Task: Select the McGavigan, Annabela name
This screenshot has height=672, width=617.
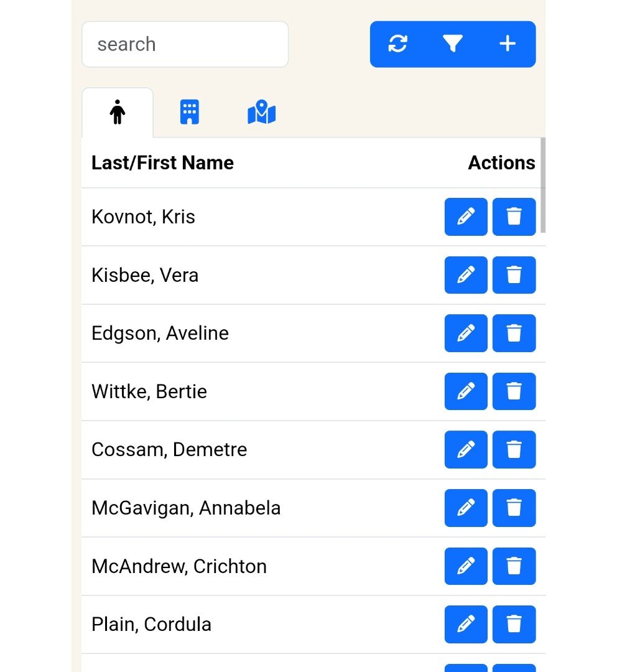Action: pos(186,508)
